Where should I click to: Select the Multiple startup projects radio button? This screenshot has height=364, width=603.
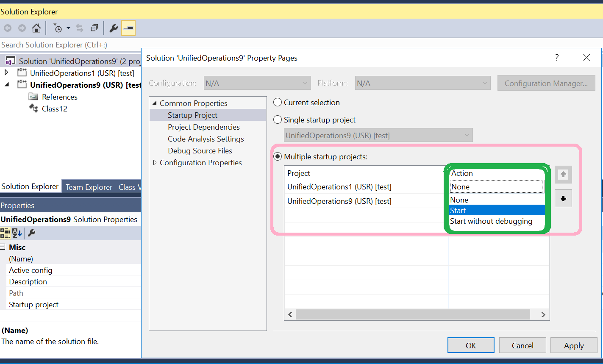278,156
